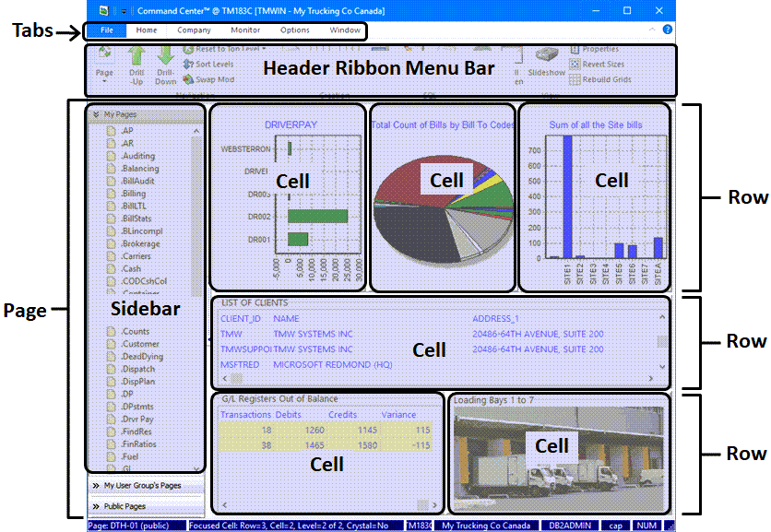Open the .Auditing page in sidebar
This screenshot has width=771, height=532.
point(138,157)
